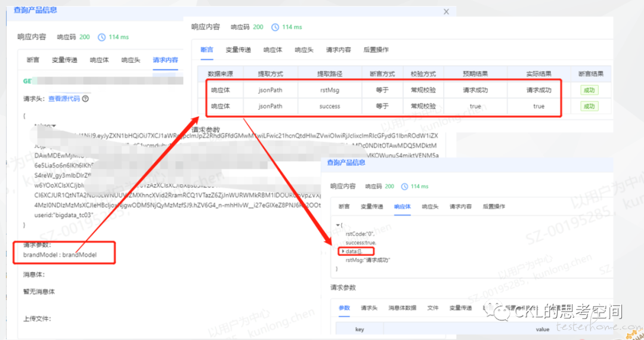Screen dimensions: 644x340
Task: Open the 请求内容 tab in the top-right panel
Action: [x=339, y=50]
